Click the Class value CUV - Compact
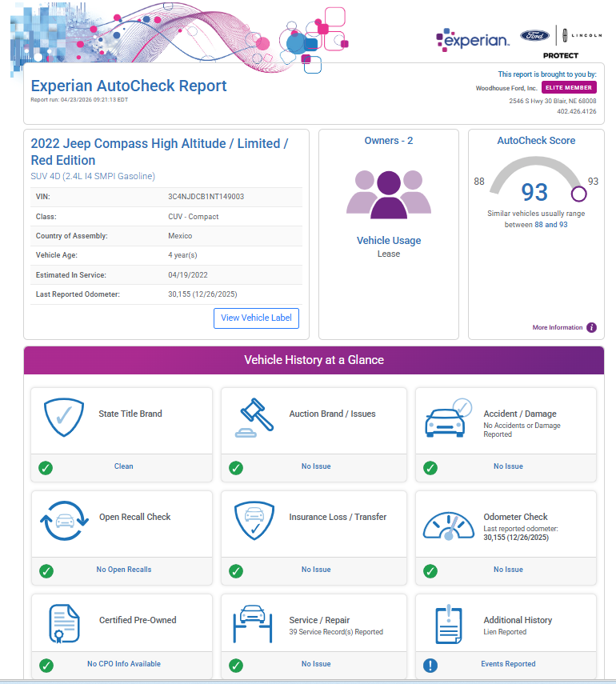Screen dimensions: 616x684 tap(194, 217)
